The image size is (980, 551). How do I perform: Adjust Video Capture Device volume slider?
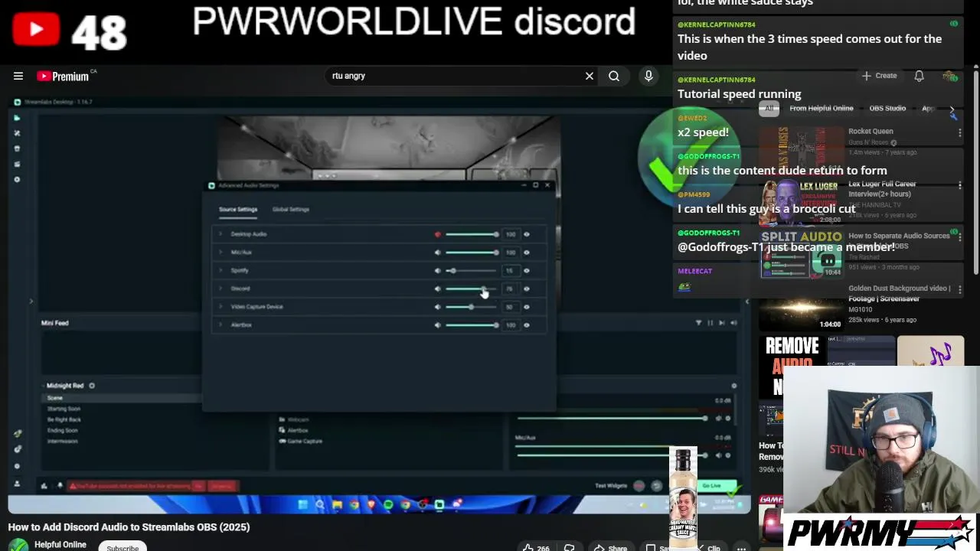click(472, 307)
